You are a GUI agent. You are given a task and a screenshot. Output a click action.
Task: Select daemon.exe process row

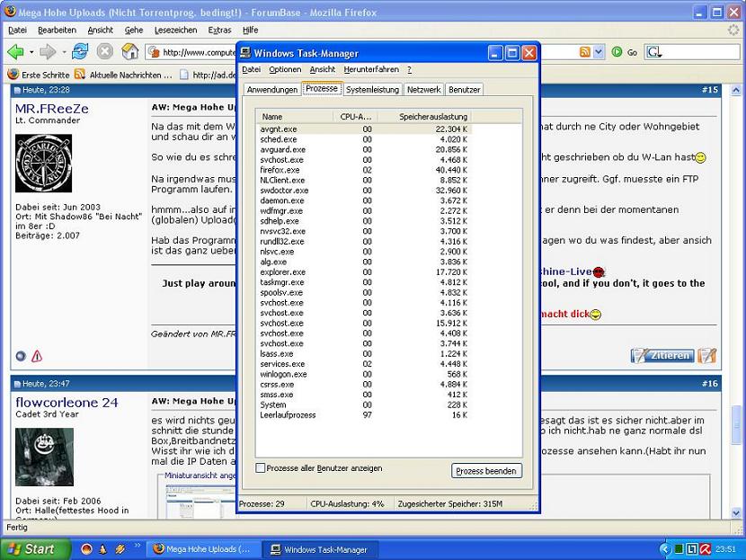tap(364, 200)
